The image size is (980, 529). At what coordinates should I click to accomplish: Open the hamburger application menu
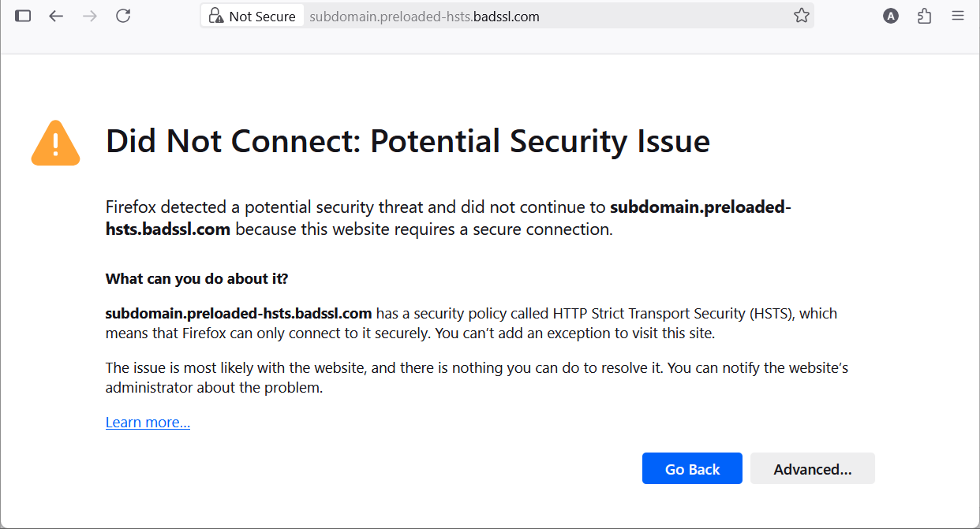pos(958,16)
